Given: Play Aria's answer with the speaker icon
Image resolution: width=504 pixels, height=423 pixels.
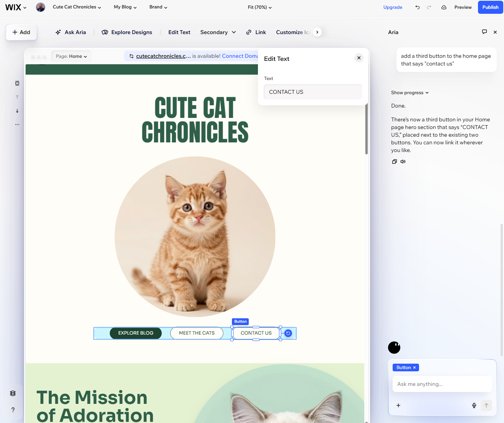Looking at the screenshot, I should pos(403,161).
